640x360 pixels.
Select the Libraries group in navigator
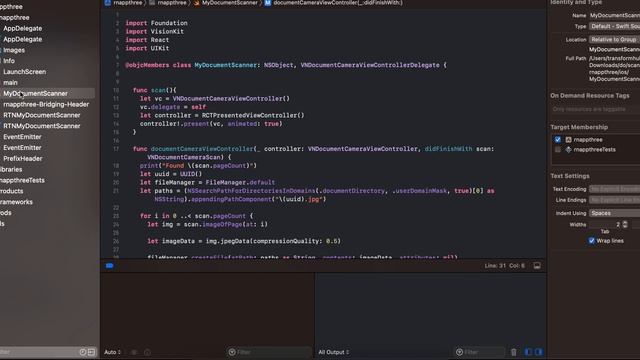[11, 169]
